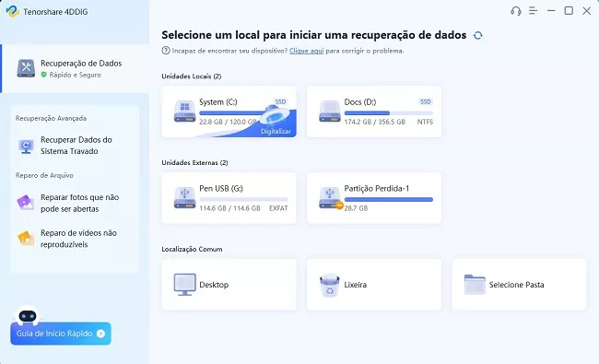Click the Guia de Início Rápido button
Screen dimensions: 599x364
pos(60,334)
